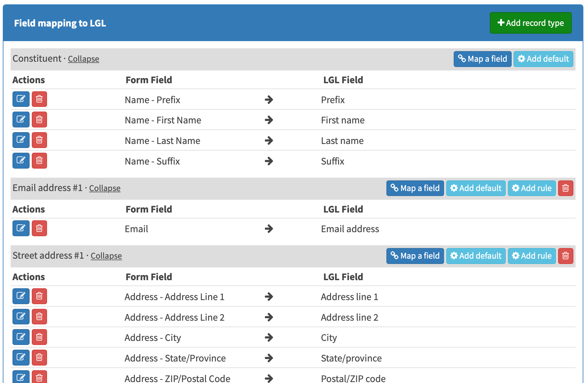Delete the Address - ZIP/Postal Code mapping
This screenshot has height=383, width=588.
(39, 377)
